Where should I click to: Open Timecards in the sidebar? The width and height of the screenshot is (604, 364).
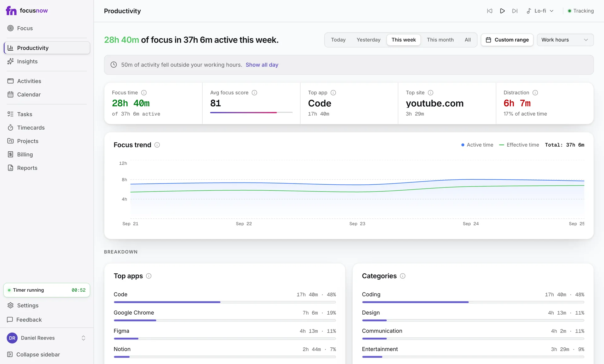coord(47,128)
